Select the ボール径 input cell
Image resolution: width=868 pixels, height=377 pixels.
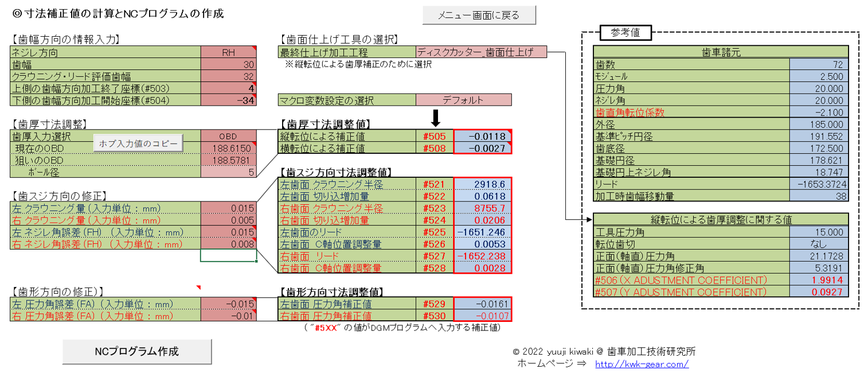(228, 172)
